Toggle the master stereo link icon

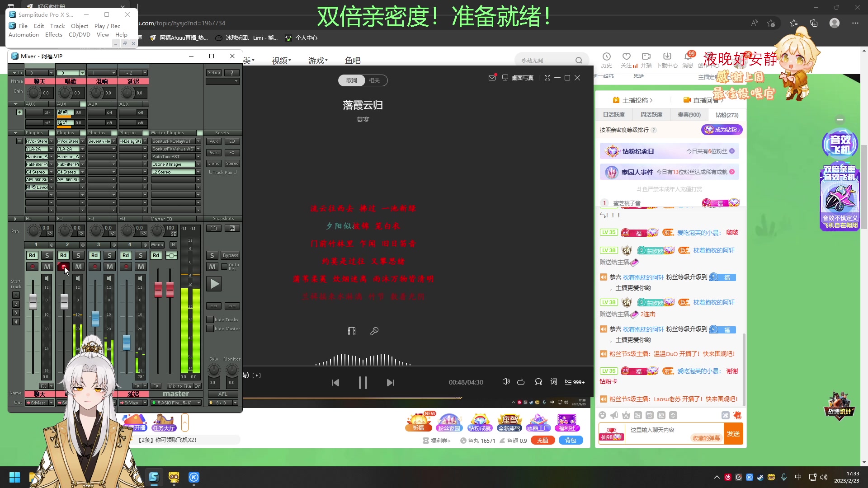[171, 255]
